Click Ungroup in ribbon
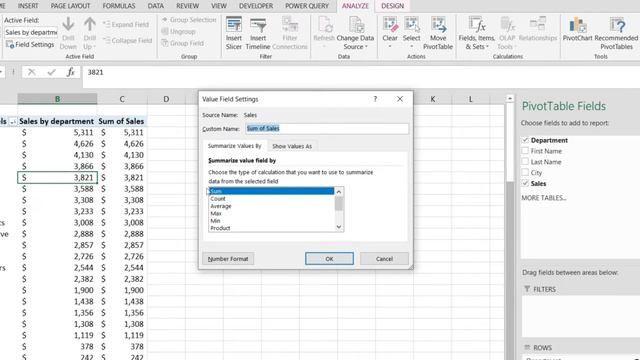 (x=178, y=31)
